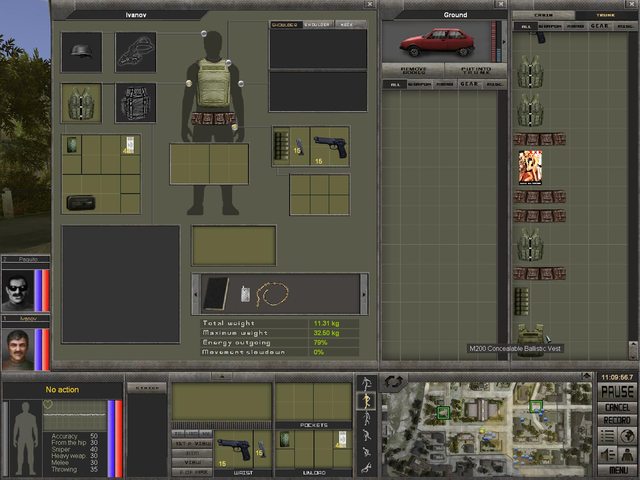Image resolution: width=640 pixels, height=480 pixels.
Task: Pick the black notebook in personal items strip
Action: pos(216,293)
